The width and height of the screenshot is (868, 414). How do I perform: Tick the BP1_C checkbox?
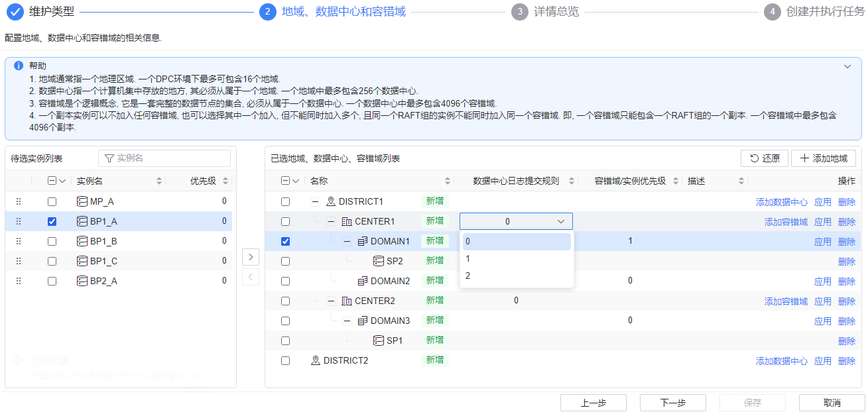click(52, 261)
